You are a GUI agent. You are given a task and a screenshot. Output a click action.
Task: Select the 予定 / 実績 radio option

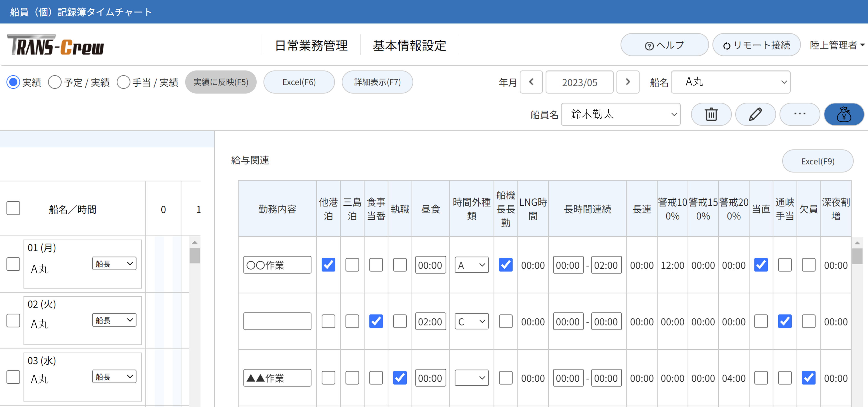tap(55, 82)
